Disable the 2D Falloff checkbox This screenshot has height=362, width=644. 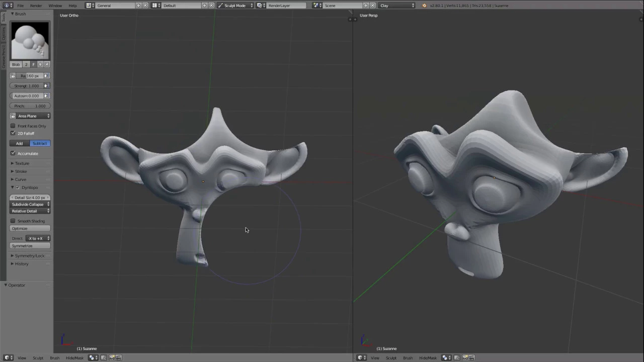point(13,133)
